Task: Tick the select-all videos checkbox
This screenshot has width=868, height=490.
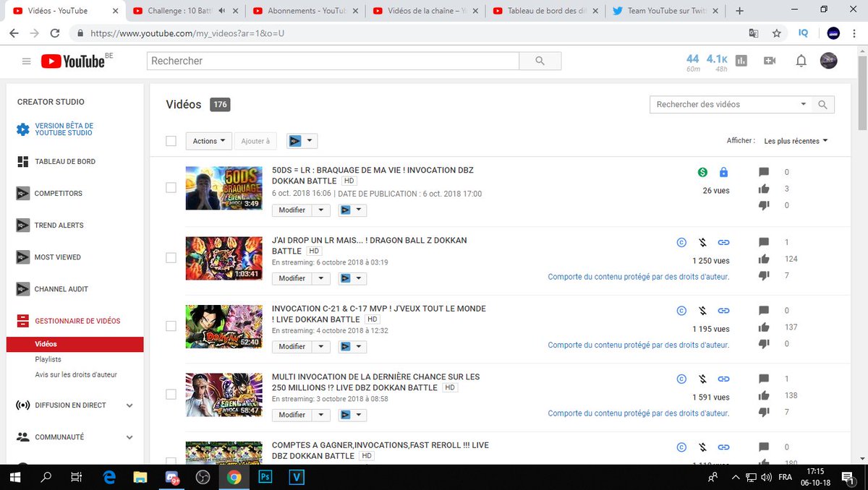Action: tap(171, 141)
